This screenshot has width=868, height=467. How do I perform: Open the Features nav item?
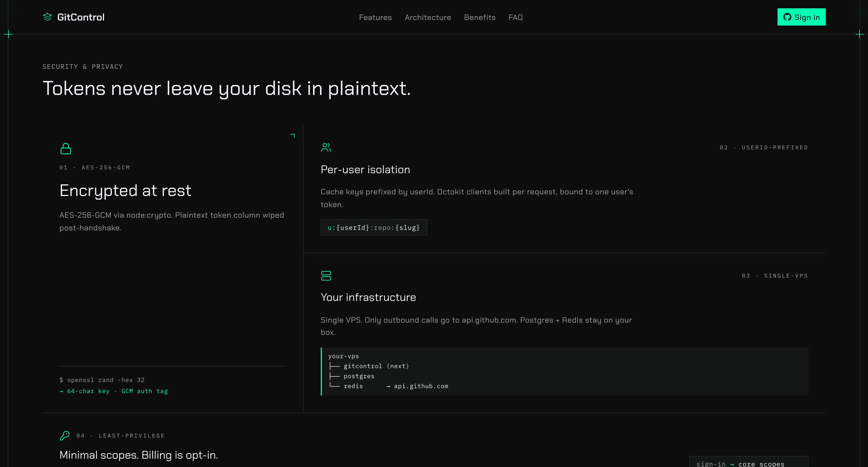[375, 17]
